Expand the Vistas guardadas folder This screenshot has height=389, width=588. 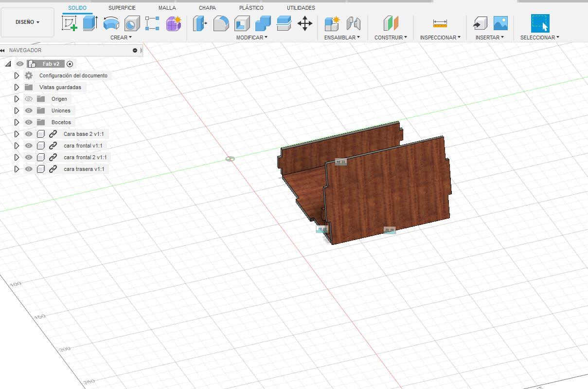tap(17, 87)
